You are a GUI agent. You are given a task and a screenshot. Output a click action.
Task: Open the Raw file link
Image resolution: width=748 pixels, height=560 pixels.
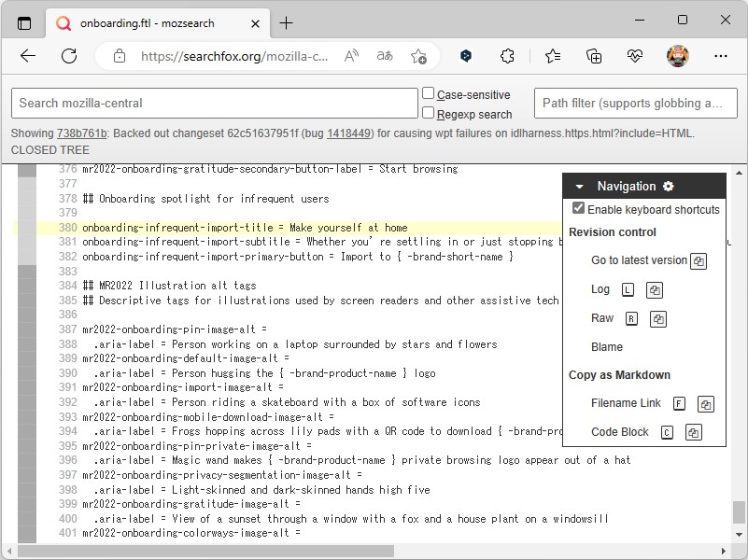[x=602, y=318]
